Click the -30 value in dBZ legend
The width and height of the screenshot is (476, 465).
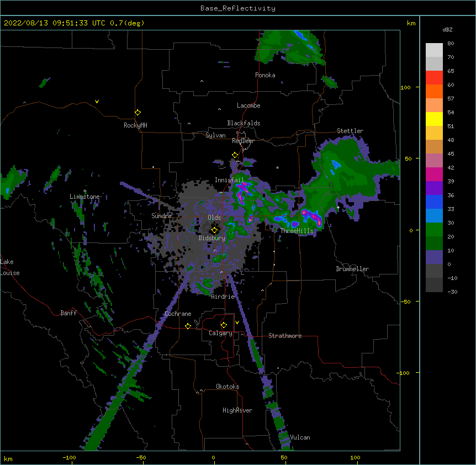pos(452,292)
